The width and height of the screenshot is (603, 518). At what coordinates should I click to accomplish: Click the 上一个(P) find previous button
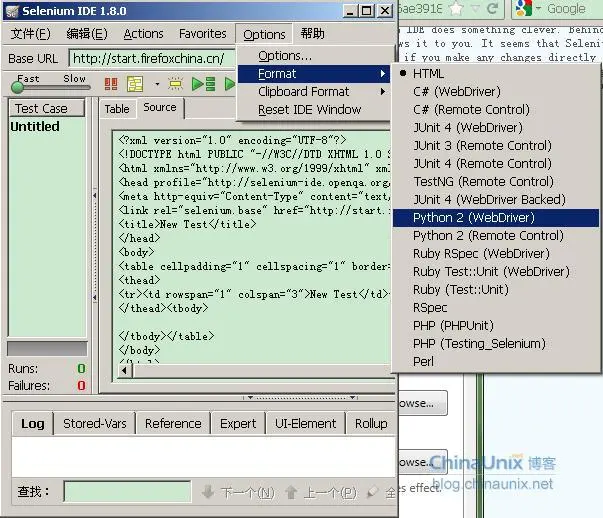[321, 492]
